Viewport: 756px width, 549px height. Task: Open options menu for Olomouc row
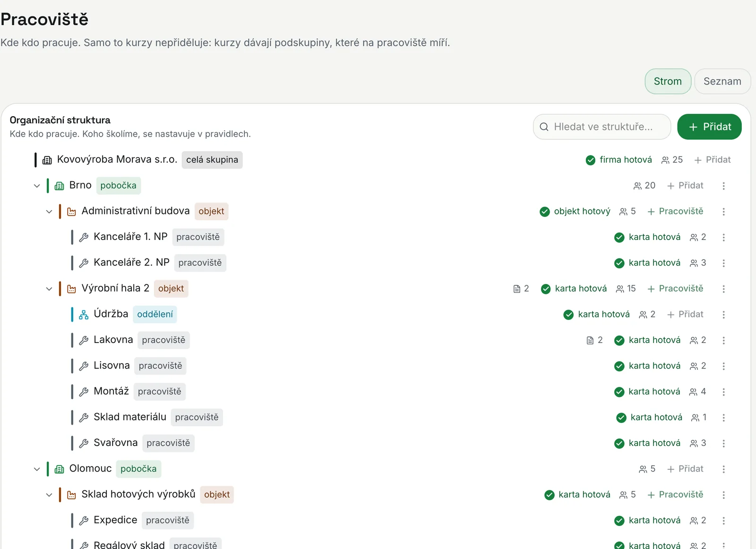(723, 469)
